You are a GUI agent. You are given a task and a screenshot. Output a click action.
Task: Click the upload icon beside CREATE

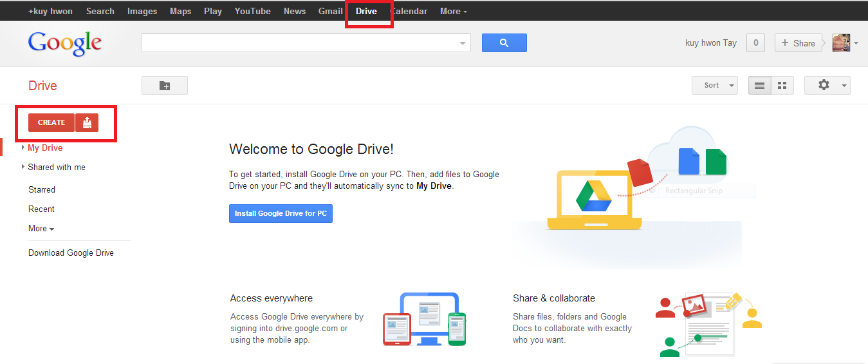[87, 122]
